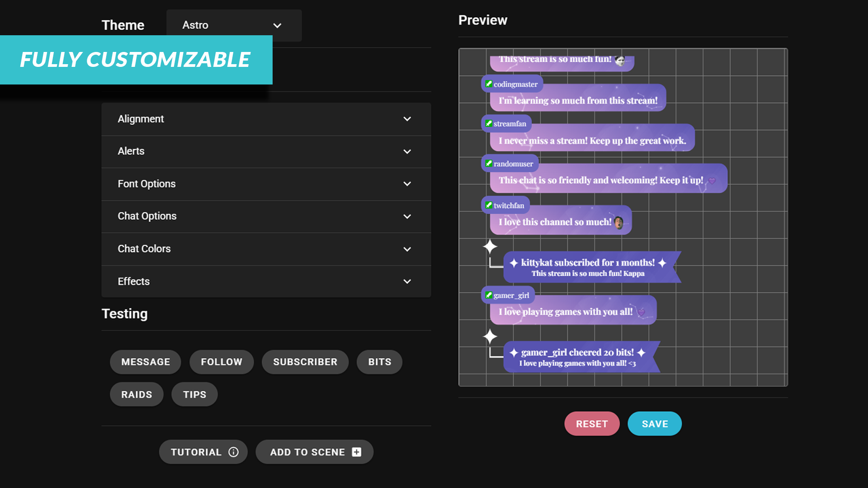
Task: Click the green badge next to gamer_girl
Action: 489,295
